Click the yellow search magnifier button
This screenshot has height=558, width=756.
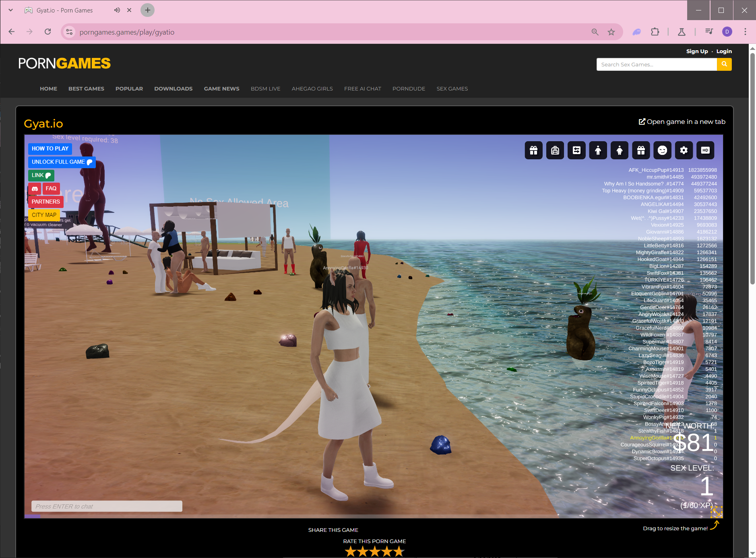[x=724, y=64]
